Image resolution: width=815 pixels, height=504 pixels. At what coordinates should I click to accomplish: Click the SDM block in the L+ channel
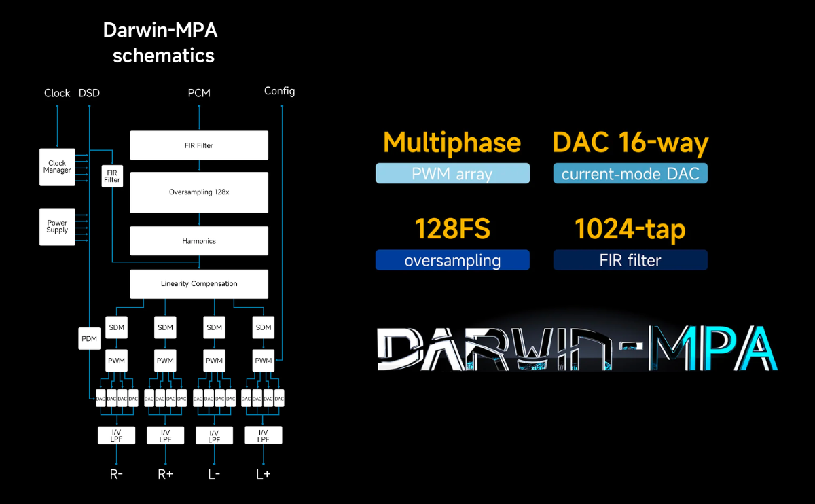(x=263, y=327)
